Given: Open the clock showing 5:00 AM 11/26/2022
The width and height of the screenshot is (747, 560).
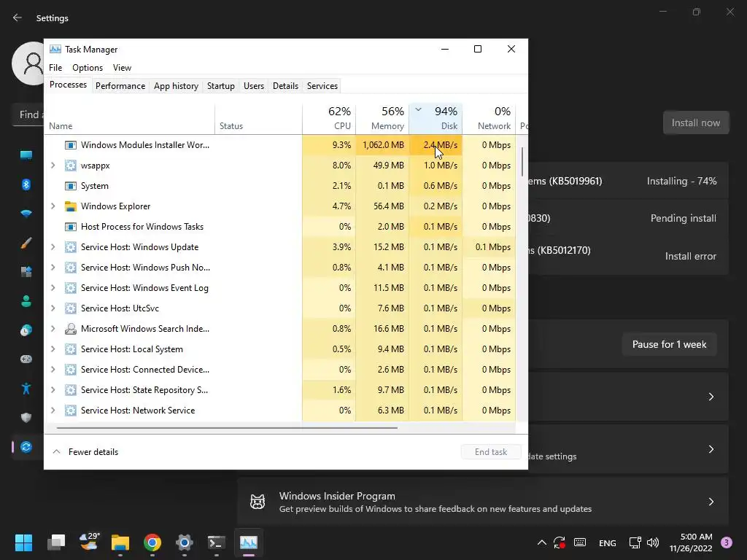Looking at the screenshot, I should point(690,542).
